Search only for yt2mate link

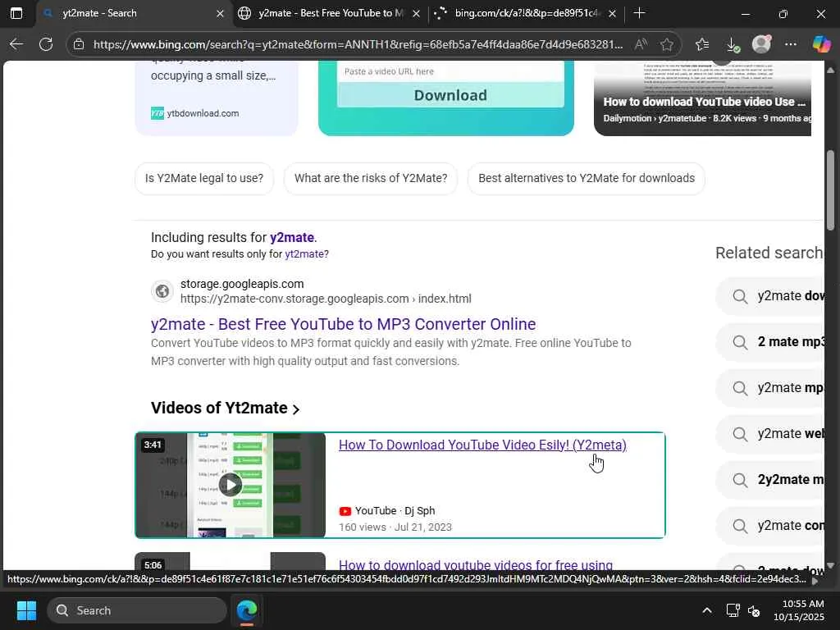307,254
